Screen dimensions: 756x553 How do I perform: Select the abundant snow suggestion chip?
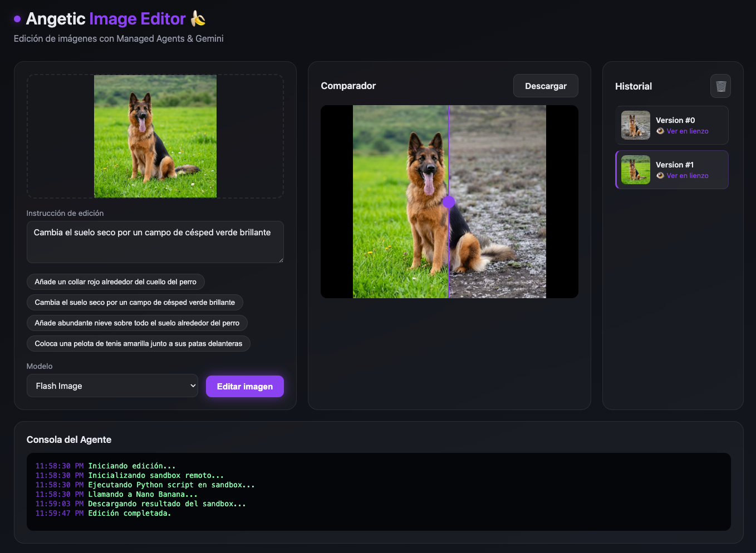(x=137, y=323)
